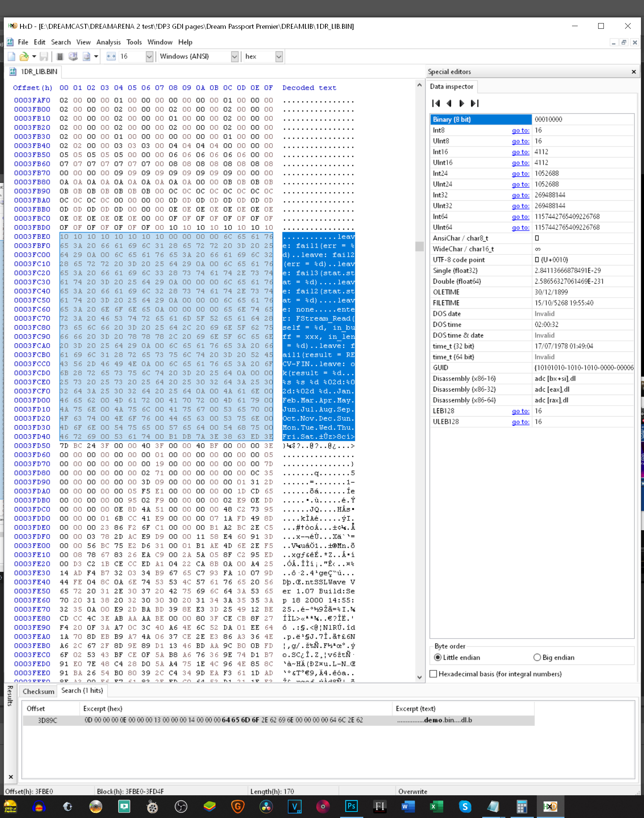The width and height of the screenshot is (644, 818).
Task: Open the bytes per row dropdown showing 16
Action: pos(149,57)
